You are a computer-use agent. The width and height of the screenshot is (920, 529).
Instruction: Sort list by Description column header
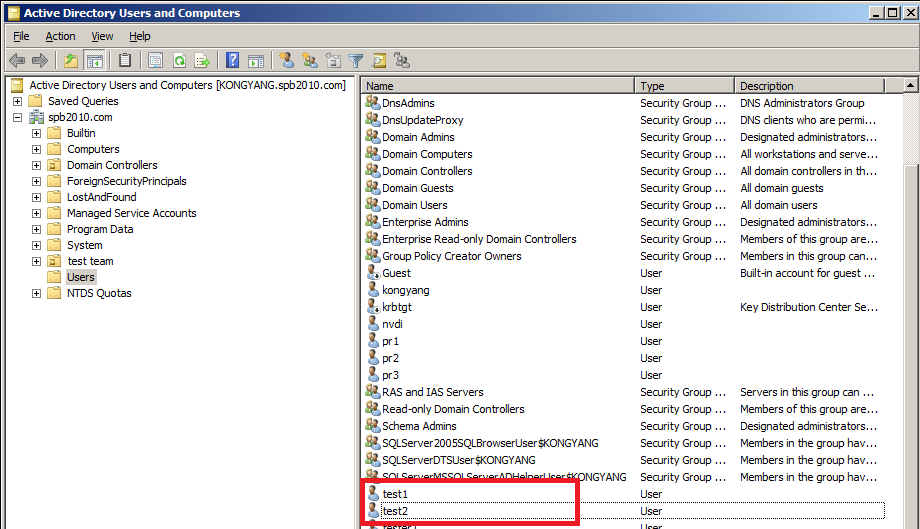click(810, 86)
